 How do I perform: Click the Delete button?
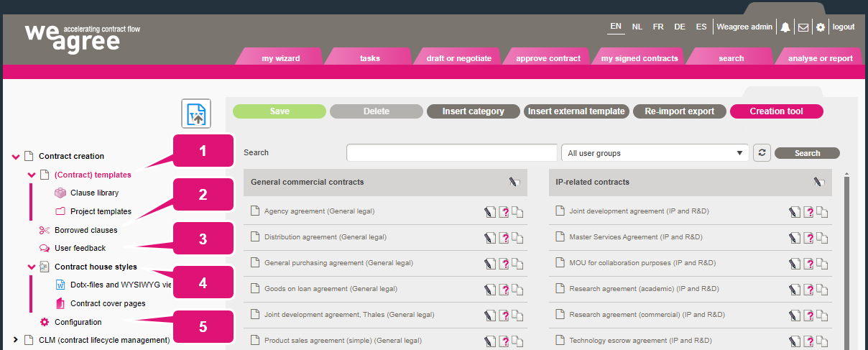pos(377,111)
